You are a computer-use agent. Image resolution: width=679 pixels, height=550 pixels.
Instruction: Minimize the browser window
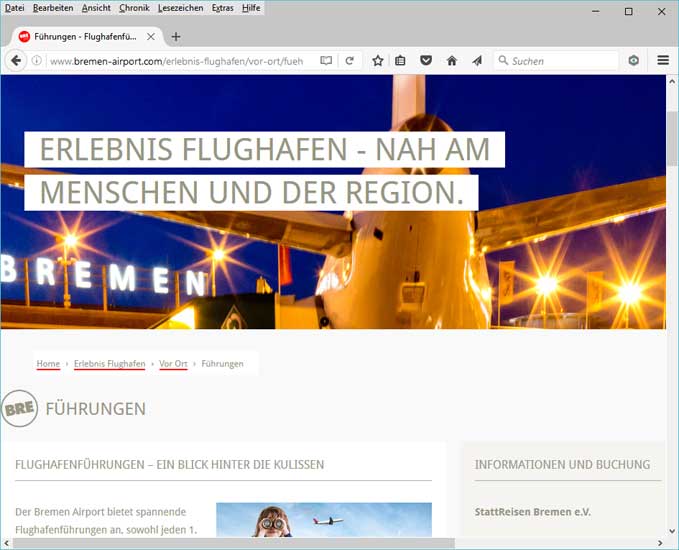(596, 11)
